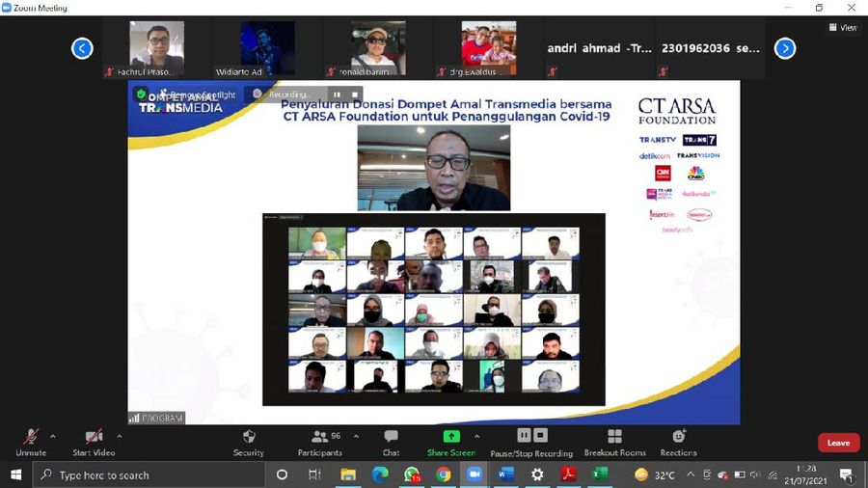Unmute the microphone

pyautogui.click(x=31, y=443)
